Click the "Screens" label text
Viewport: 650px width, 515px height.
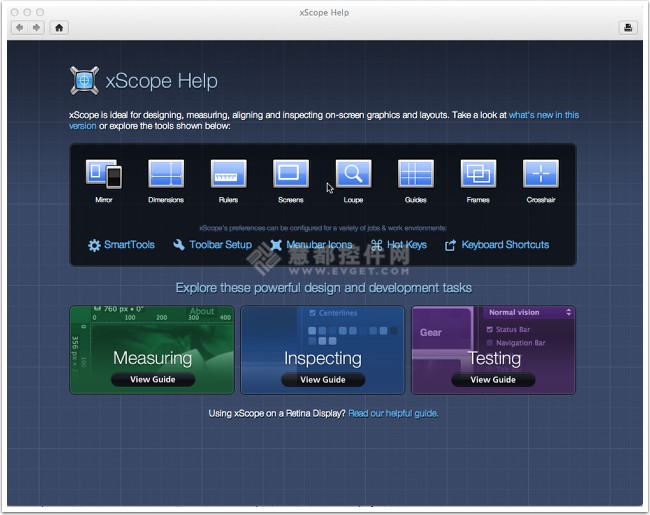(291, 200)
